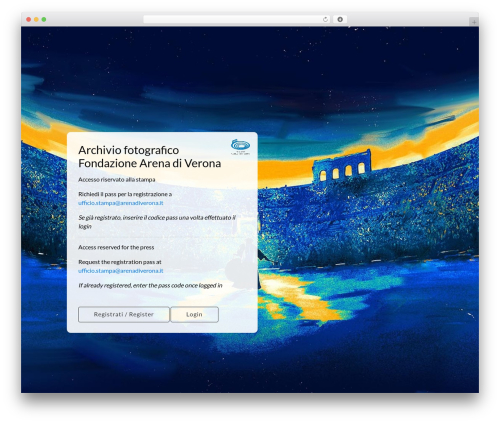Select the text 'Accesso riservato alla stampa'
The height and width of the screenshot is (423, 500).
pos(117,180)
